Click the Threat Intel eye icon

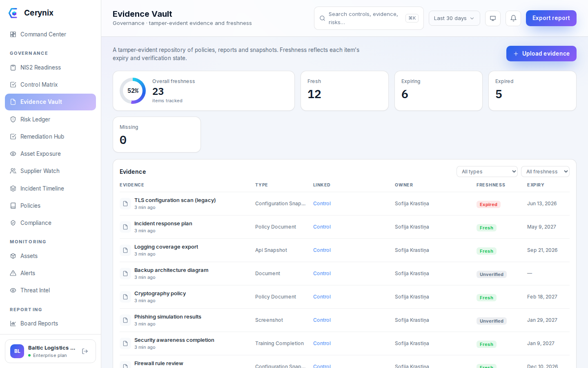13,290
